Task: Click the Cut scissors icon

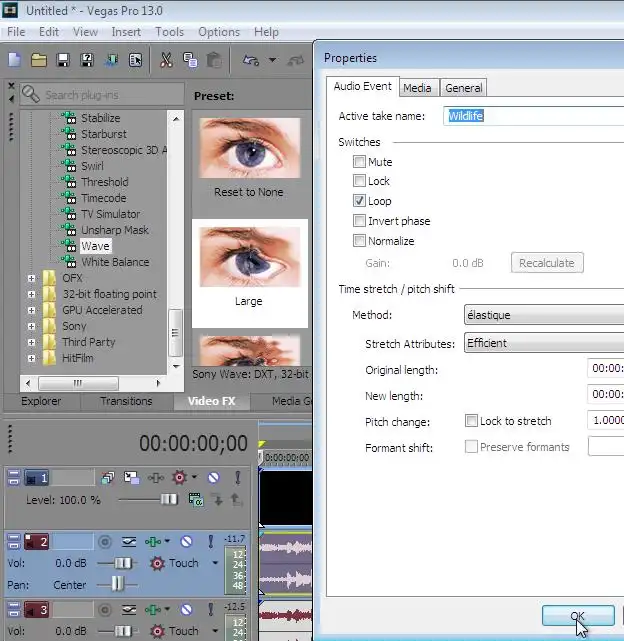Action: (x=166, y=60)
